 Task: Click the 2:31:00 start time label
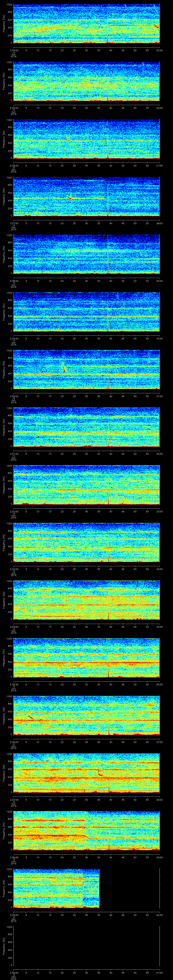pyautogui.click(x=14, y=454)
